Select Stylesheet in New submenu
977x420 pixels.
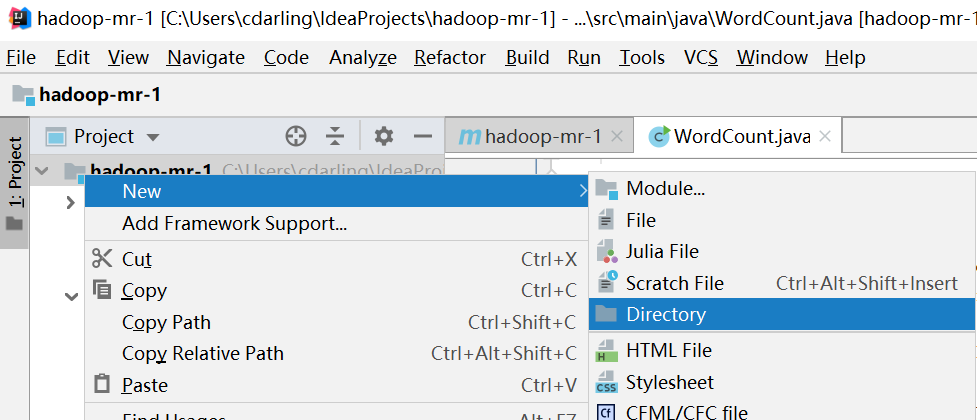tap(783, 382)
